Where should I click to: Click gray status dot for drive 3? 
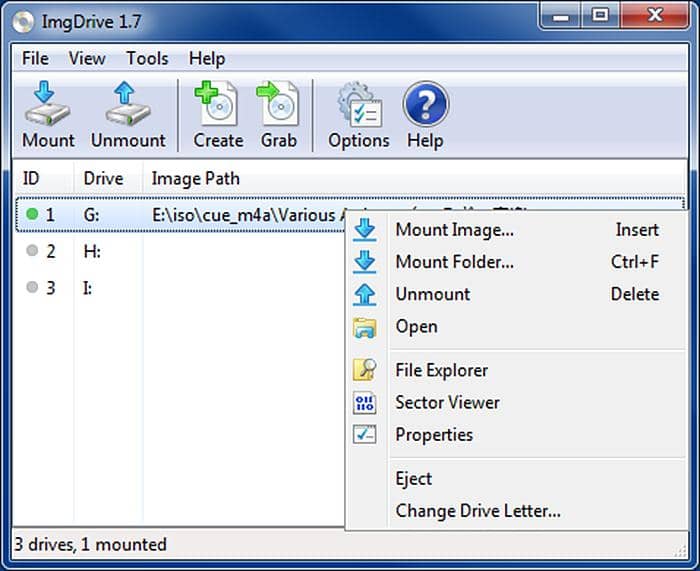(32, 286)
